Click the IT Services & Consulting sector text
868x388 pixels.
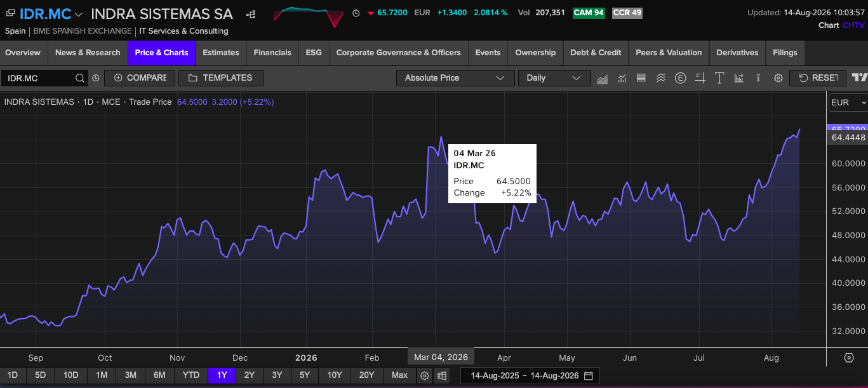pyautogui.click(x=184, y=31)
